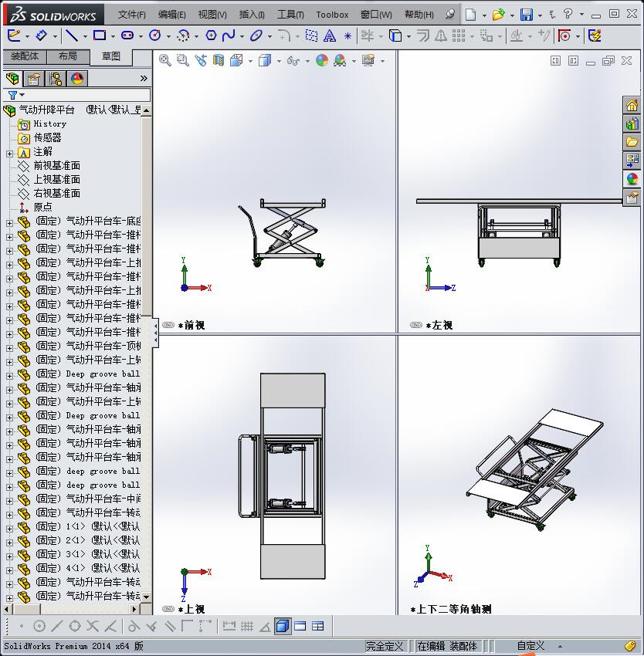Expand the 1<1> component node
This screenshot has height=656, width=644.
pyautogui.click(x=9, y=529)
